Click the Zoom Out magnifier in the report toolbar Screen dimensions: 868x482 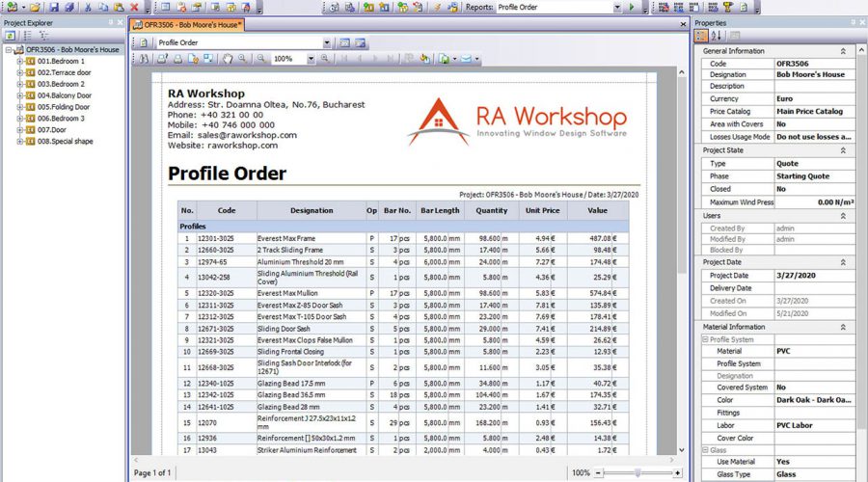click(x=260, y=58)
